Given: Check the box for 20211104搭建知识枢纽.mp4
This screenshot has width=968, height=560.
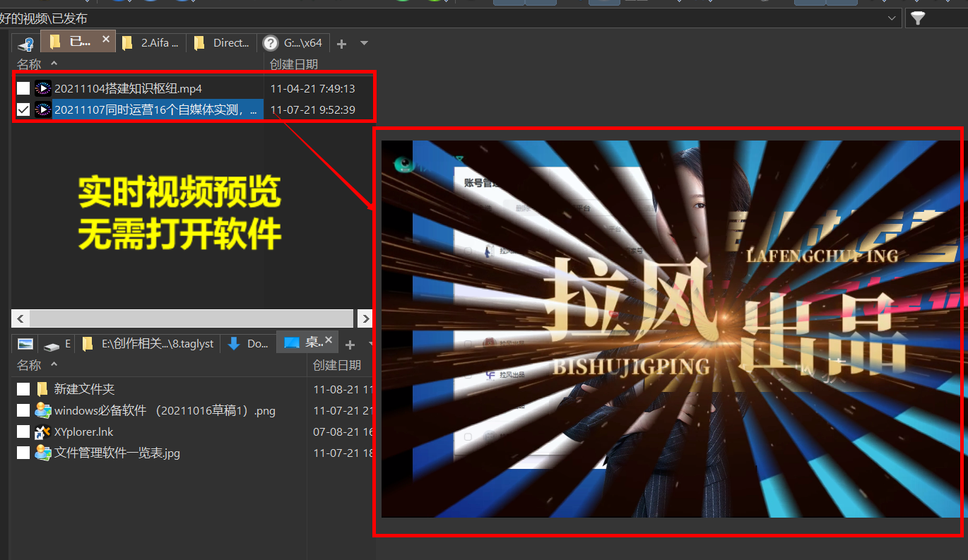Looking at the screenshot, I should (x=23, y=88).
